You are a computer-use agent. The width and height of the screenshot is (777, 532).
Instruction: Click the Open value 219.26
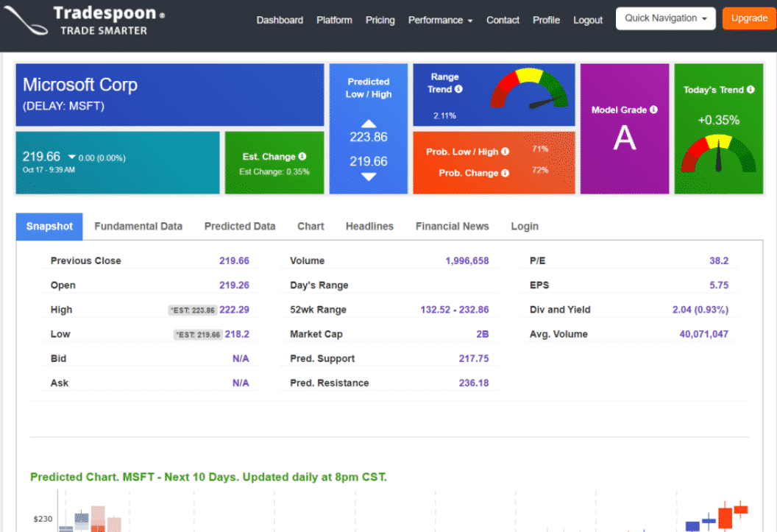coord(234,285)
